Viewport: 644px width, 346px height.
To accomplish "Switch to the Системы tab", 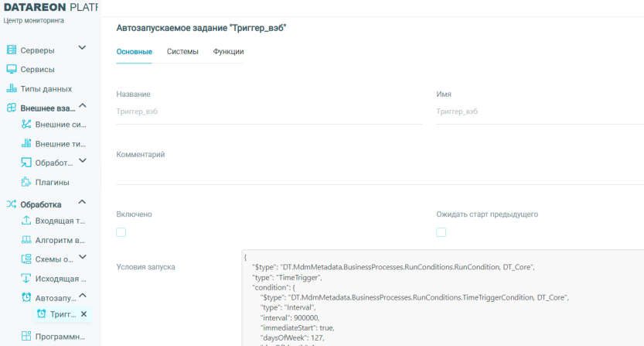I will [182, 52].
